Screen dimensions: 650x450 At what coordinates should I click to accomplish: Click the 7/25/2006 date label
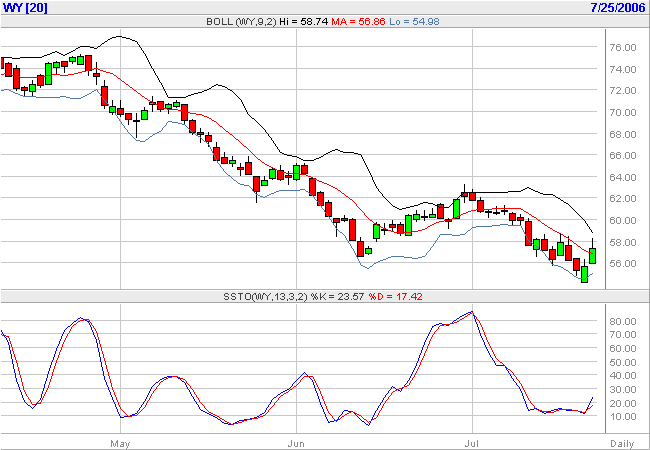pyautogui.click(x=618, y=7)
